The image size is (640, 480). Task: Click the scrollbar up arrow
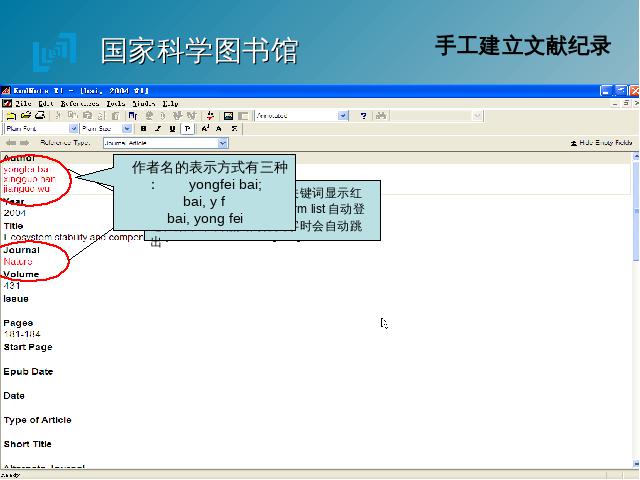[x=636, y=156]
